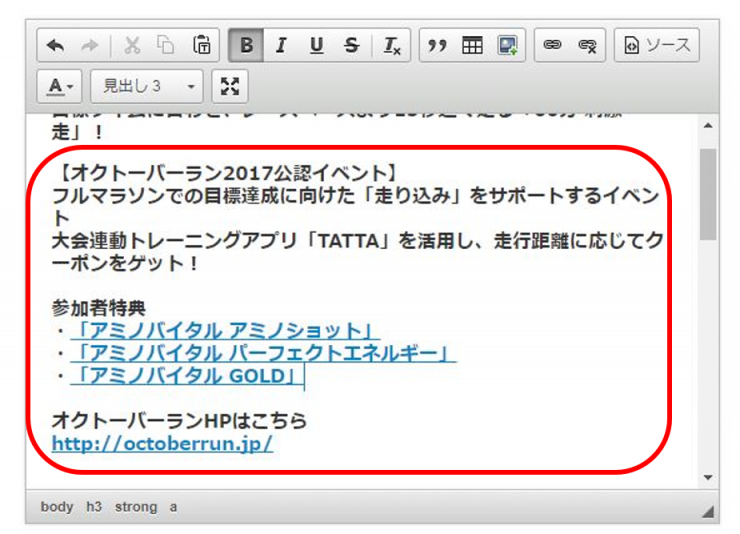The height and width of the screenshot is (534, 740).
Task: Open the アミノバイタル アミノショット link
Action: coord(225,331)
